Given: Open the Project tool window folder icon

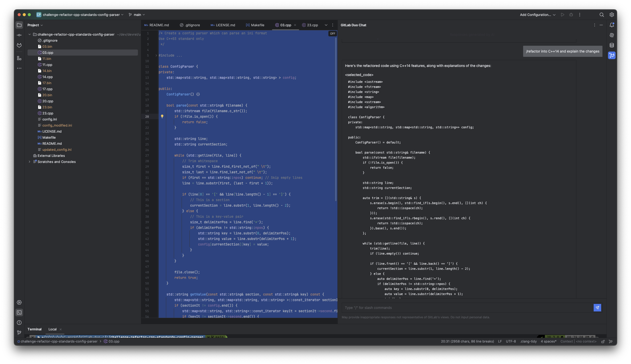Looking at the screenshot, I should click(19, 25).
